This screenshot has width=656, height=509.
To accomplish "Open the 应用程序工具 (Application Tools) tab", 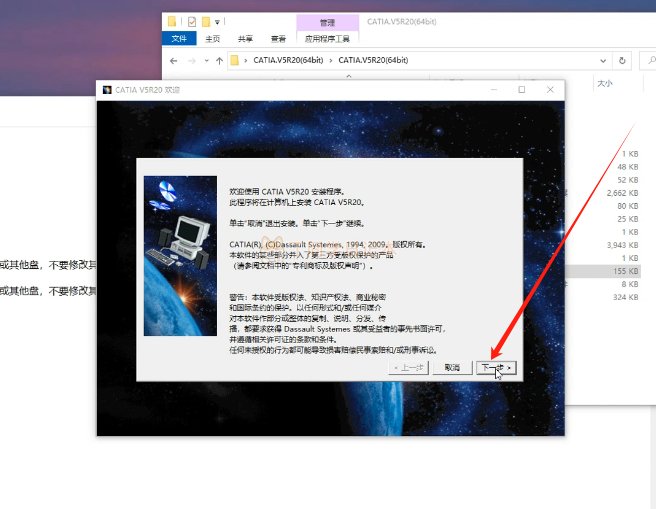I will click(x=327, y=39).
